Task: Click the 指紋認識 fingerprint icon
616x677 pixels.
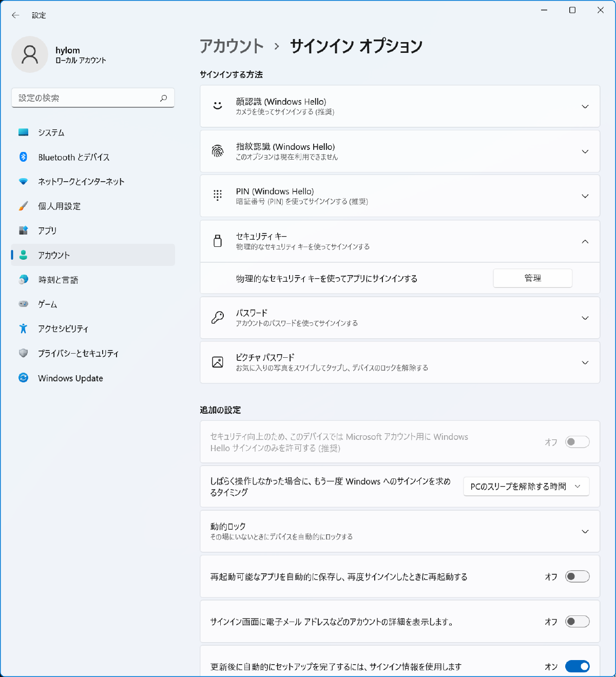Action: pos(218,151)
